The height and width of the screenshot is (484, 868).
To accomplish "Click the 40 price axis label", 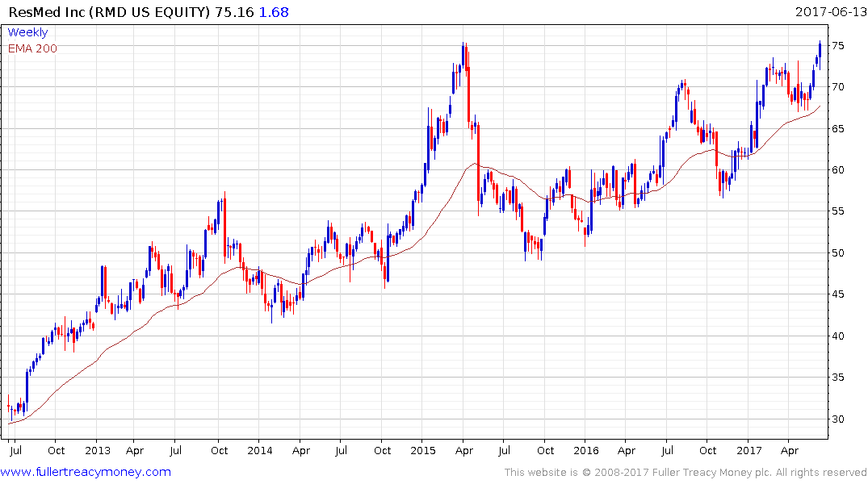I will pos(838,336).
